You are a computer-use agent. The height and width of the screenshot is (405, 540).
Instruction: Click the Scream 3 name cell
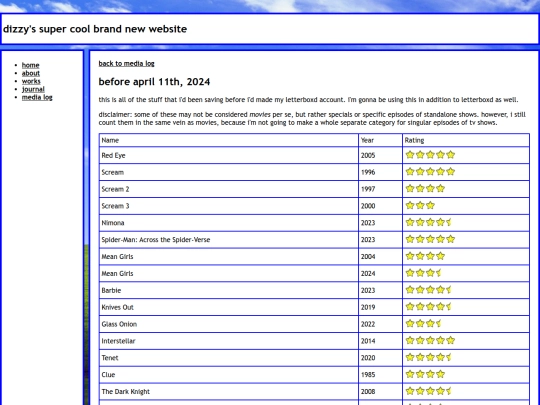pyautogui.click(x=229, y=206)
